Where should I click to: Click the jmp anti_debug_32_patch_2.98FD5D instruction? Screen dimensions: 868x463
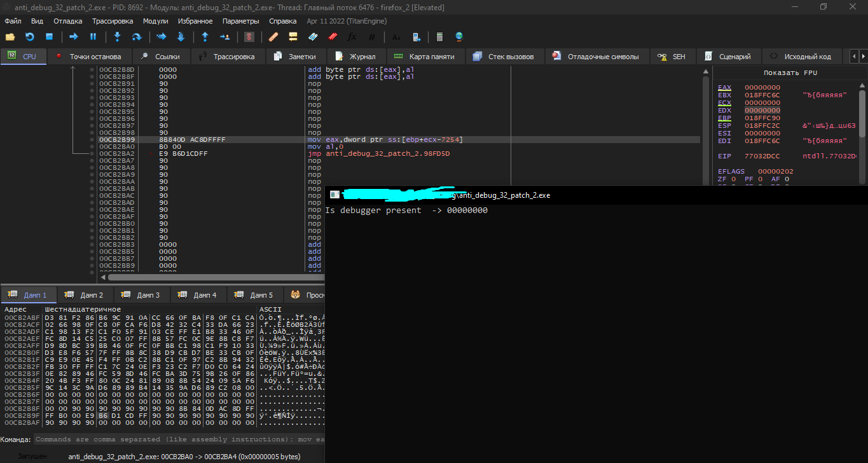pyautogui.click(x=379, y=153)
